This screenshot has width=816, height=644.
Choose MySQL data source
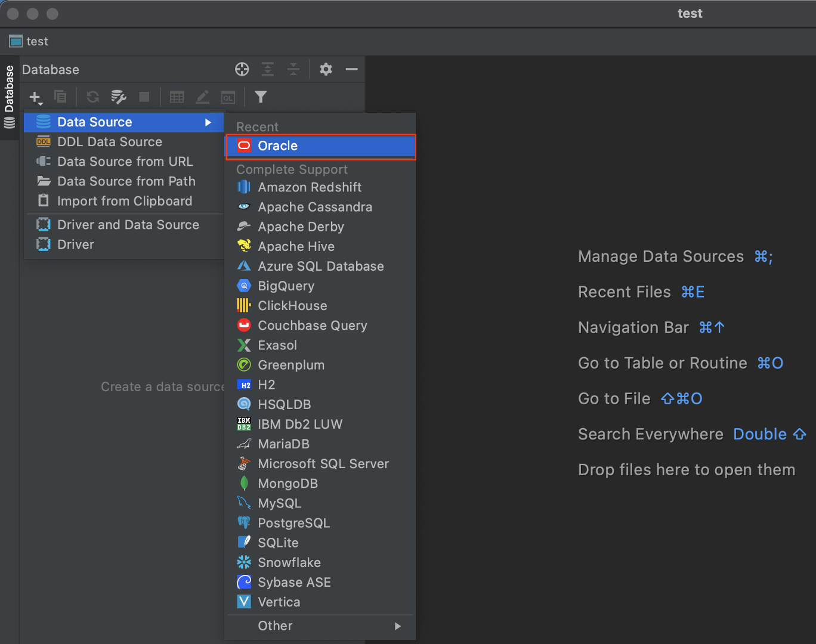320,503
